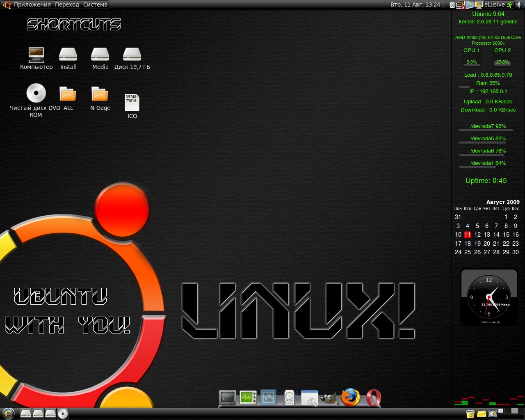Image resolution: width=525 pixels, height=420 pixels.
Task: Launch GIMP from the dock
Action: (x=329, y=398)
